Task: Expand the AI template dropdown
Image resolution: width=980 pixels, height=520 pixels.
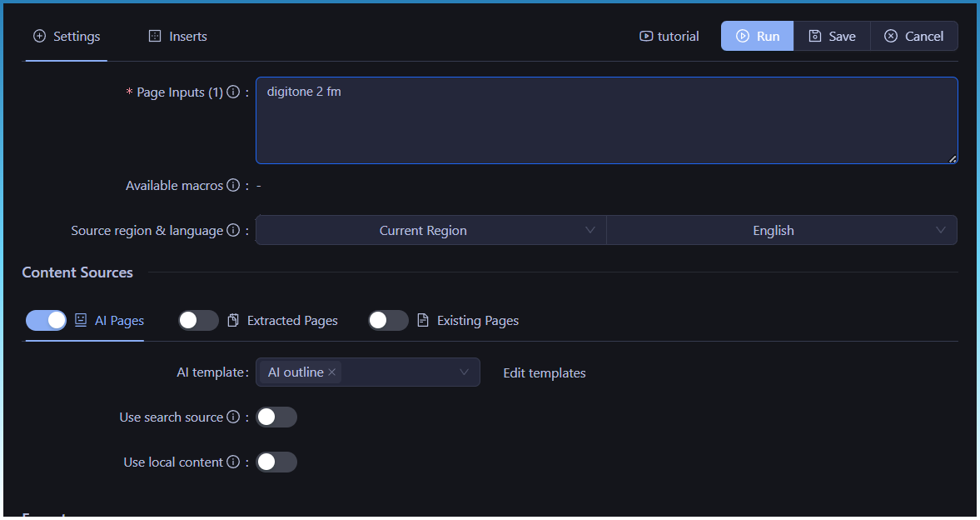Action: [x=464, y=372]
